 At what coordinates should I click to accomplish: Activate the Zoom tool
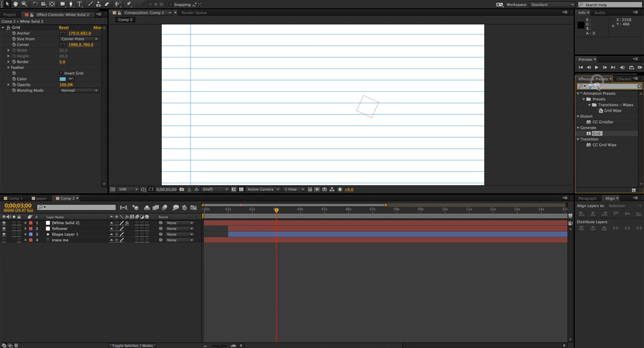pos(24,4)
